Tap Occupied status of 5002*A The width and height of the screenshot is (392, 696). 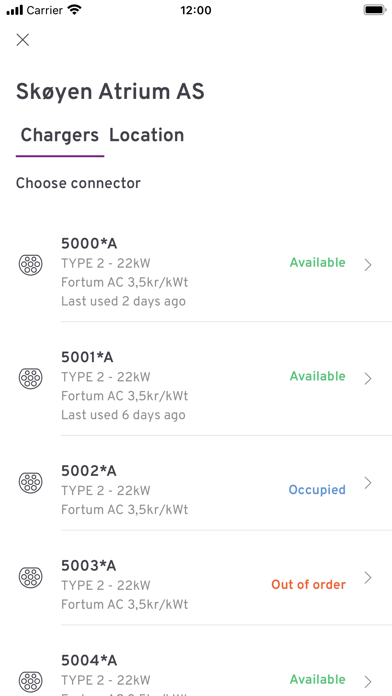click(x=317, y=490)
